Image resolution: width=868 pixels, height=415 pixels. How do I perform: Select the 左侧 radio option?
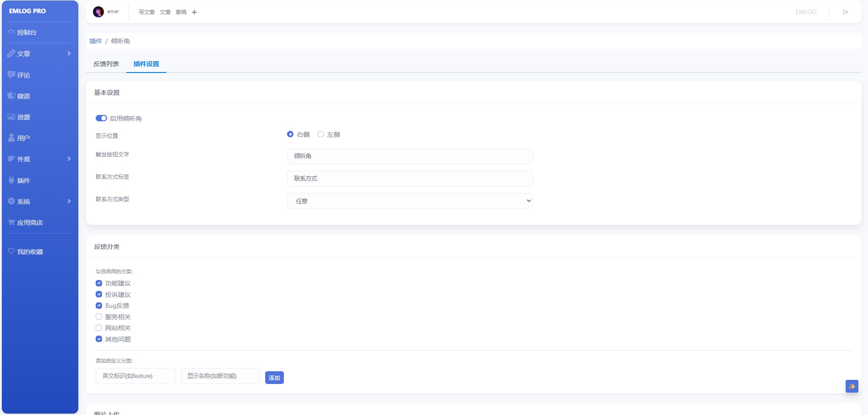[x=321, y=134]
